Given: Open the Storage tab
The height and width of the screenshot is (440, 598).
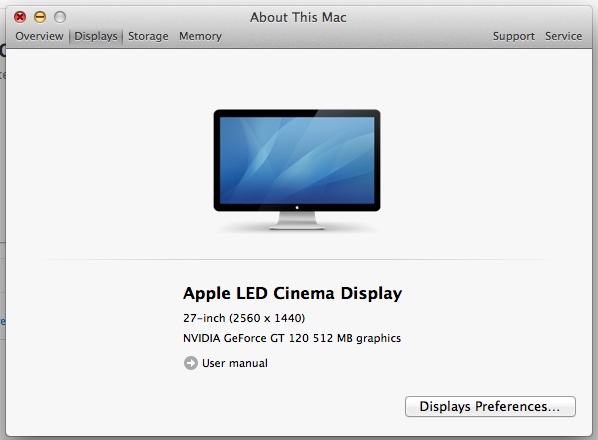Looking at the screenshot, I should click(148, 36).
